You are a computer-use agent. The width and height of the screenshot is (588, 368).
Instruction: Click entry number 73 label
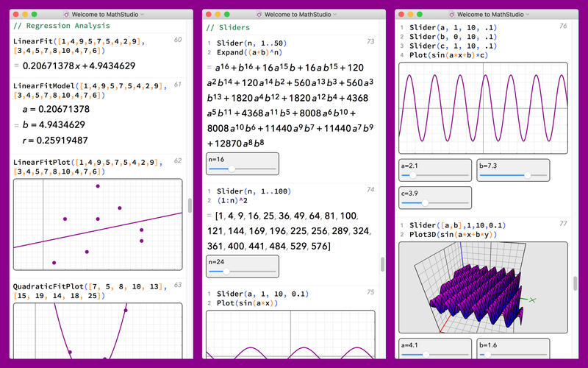point(370,41)
